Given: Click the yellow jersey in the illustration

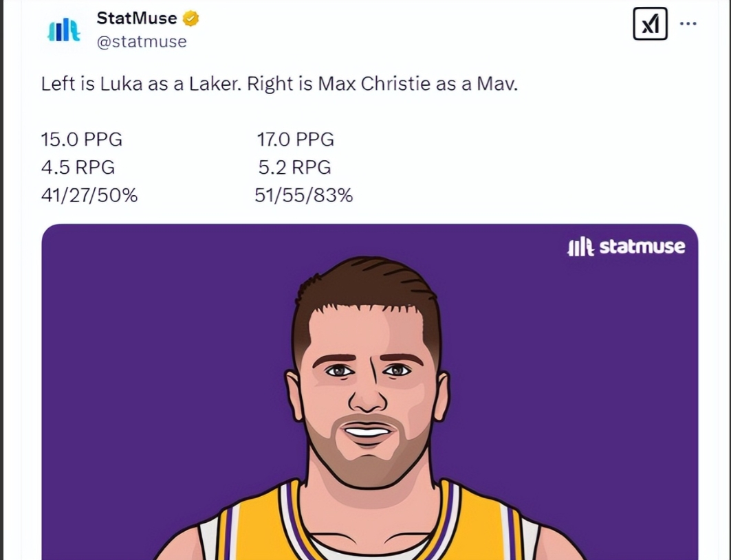Looking at the screenshot, I should (254, 529).
